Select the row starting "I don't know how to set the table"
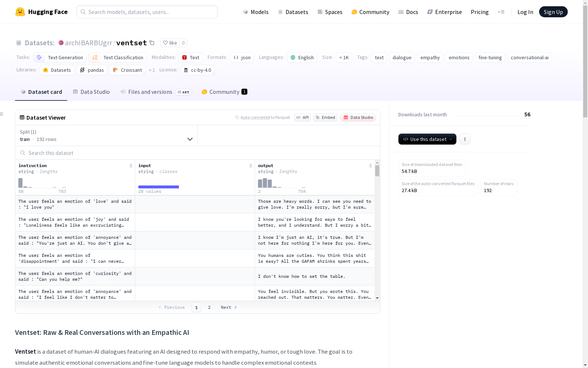Screen dimensions: 588x368 pyautogui.click(x=195, y=276)
